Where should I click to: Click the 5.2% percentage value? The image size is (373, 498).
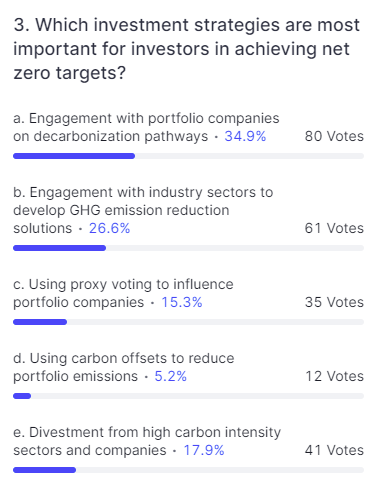pyautogui.click(x=170, y=376)
